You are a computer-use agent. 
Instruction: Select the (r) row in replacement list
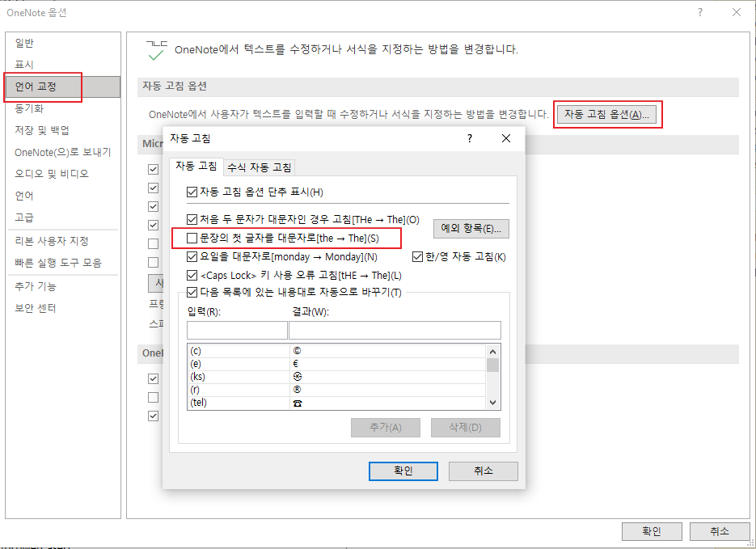tap(336, 390)
